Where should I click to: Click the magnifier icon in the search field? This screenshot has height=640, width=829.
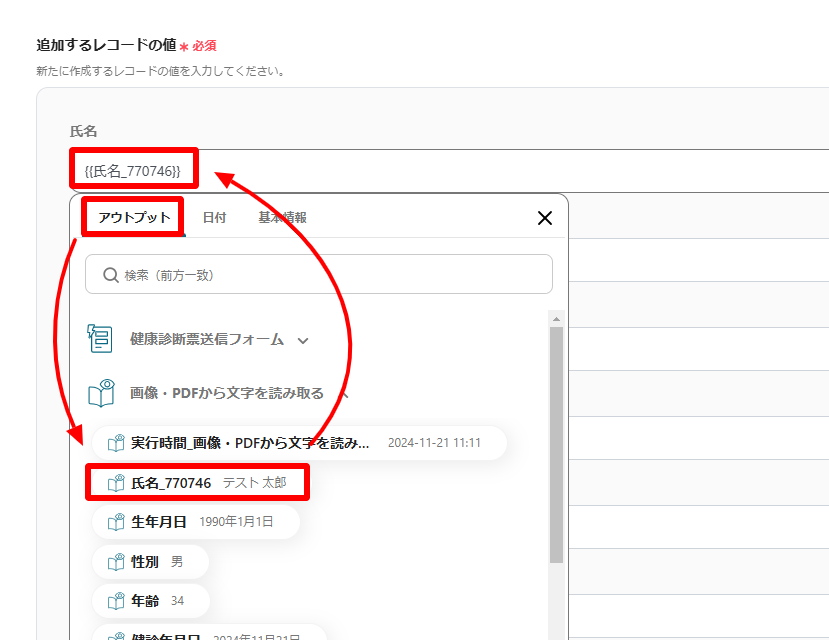[x=110, y=275]
